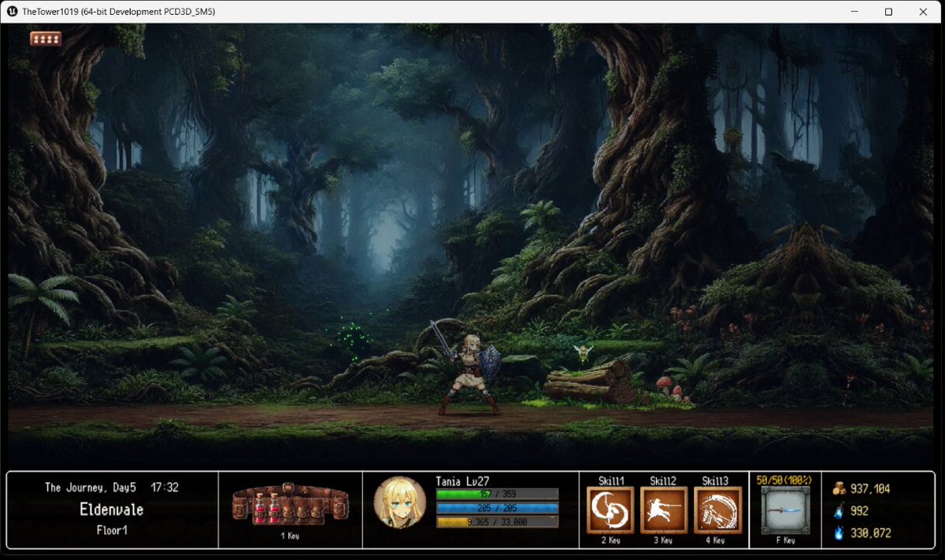Click the '992' crystal count
The image size is (945, 560).
tap(859, 511)
